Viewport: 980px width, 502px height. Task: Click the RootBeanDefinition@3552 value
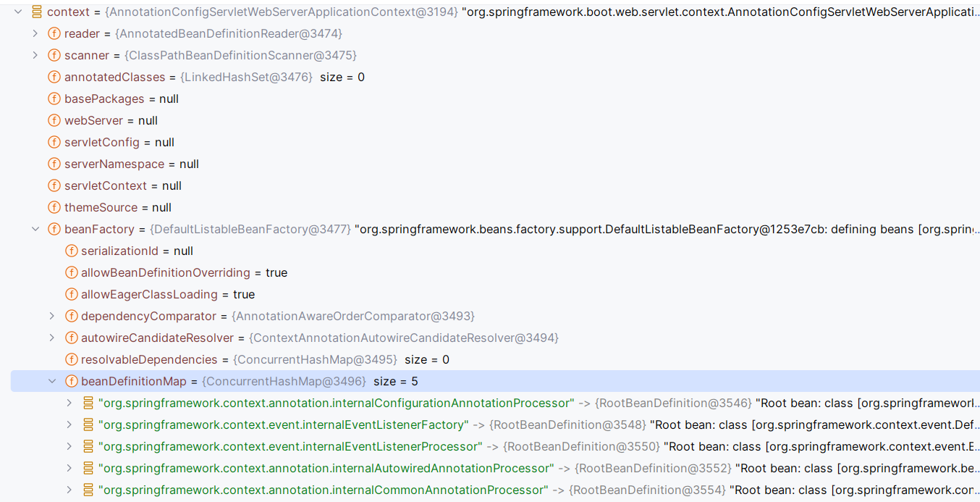click(x=654, y=468)
